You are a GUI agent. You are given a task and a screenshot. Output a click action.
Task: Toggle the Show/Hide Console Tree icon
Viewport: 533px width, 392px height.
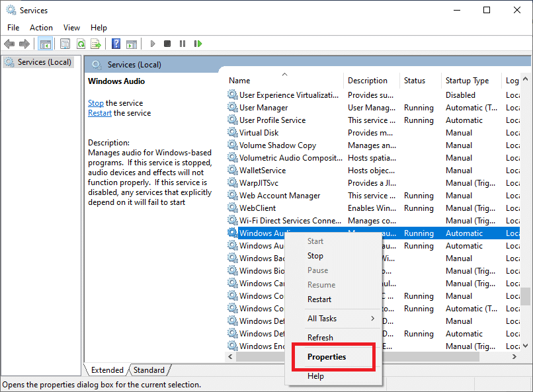[45, 44]
